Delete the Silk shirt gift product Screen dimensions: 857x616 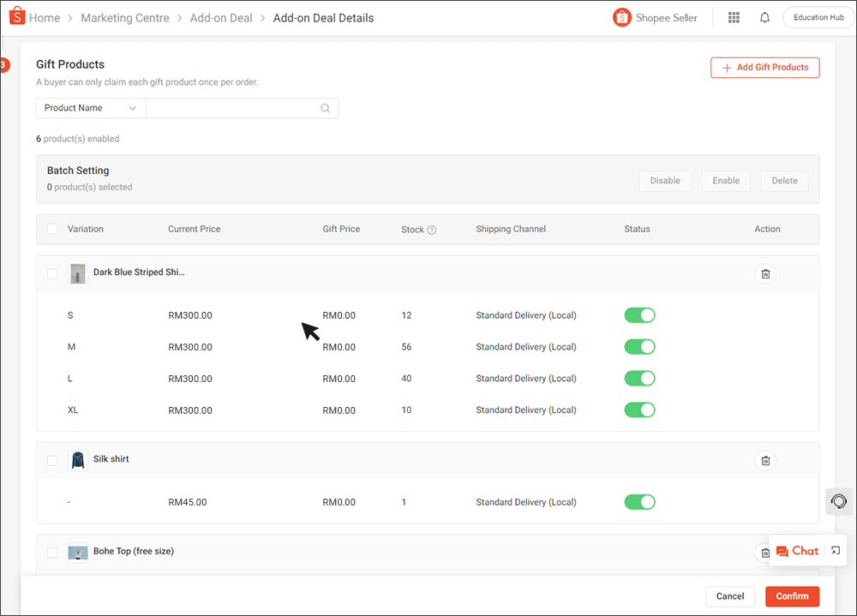[765, 460]
